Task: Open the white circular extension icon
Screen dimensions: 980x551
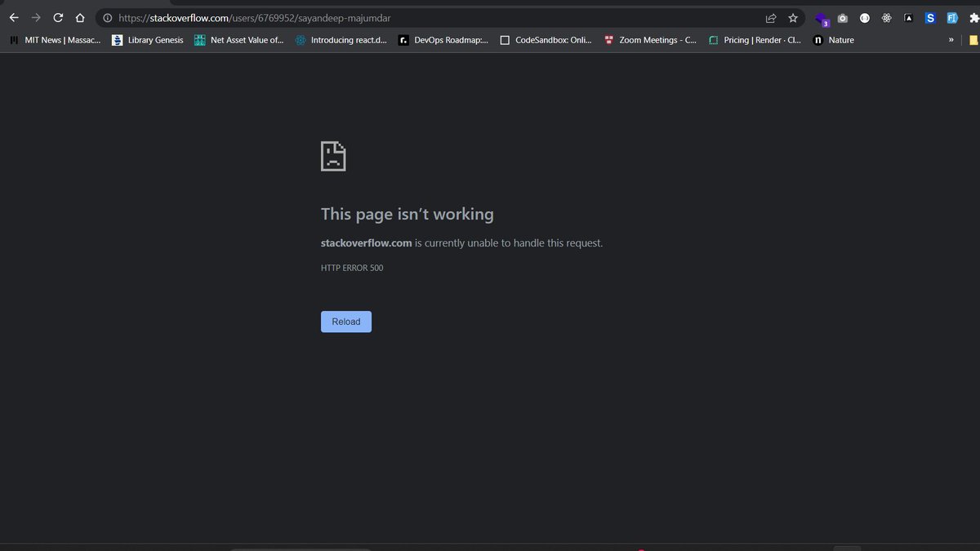Action: tap(865, 18)
